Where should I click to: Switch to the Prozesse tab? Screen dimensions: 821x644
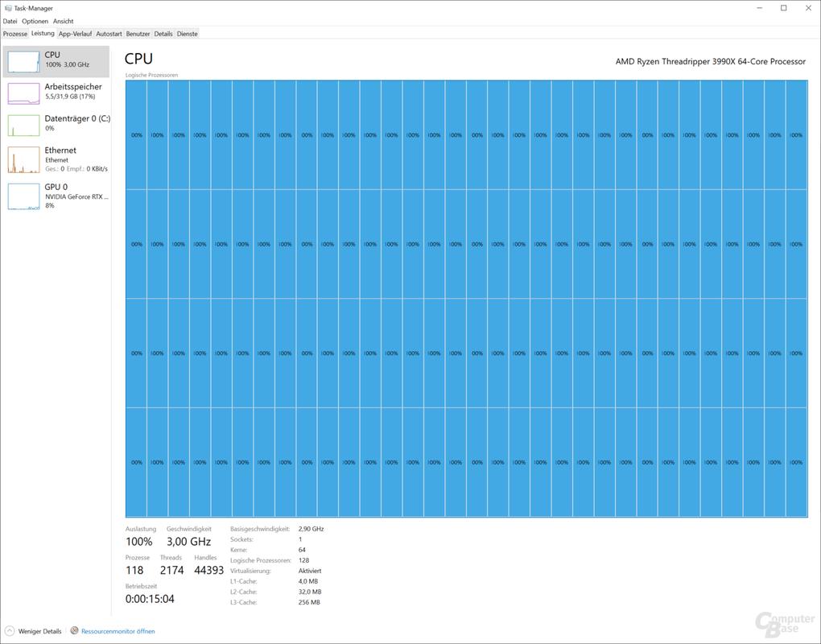15,34
